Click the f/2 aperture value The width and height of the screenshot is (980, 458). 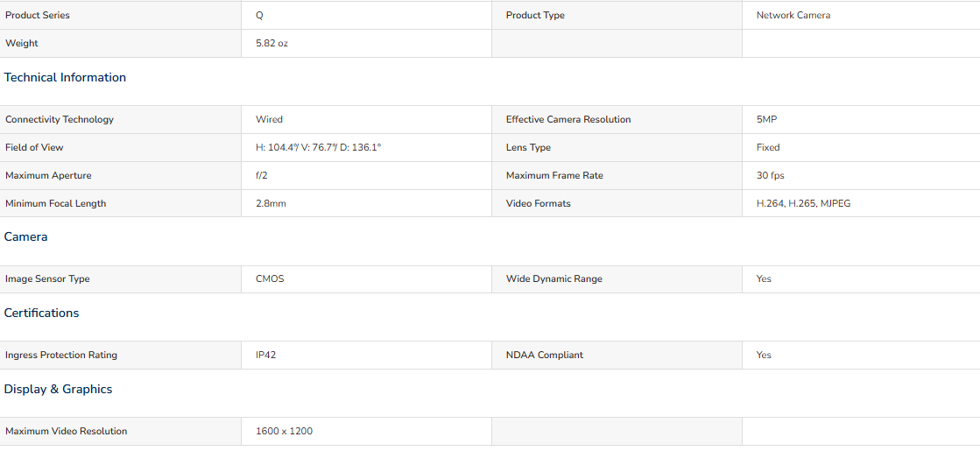(261, 175)
